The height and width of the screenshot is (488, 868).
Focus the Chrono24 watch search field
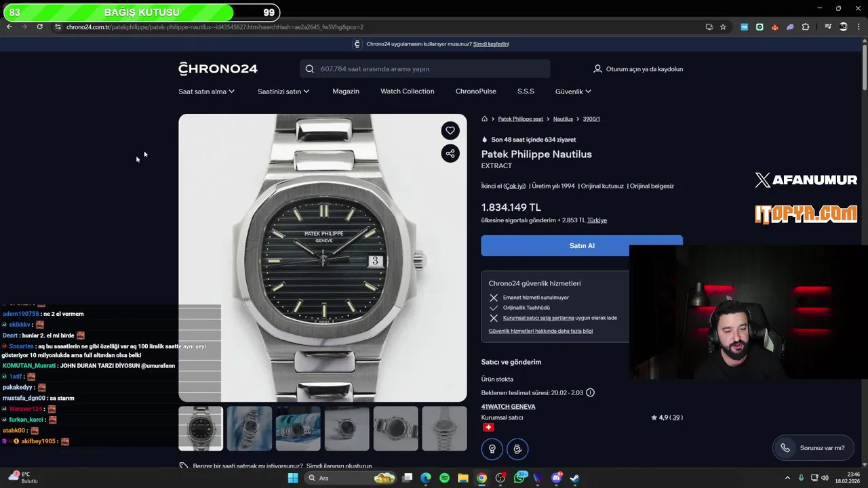click(425, 68)
